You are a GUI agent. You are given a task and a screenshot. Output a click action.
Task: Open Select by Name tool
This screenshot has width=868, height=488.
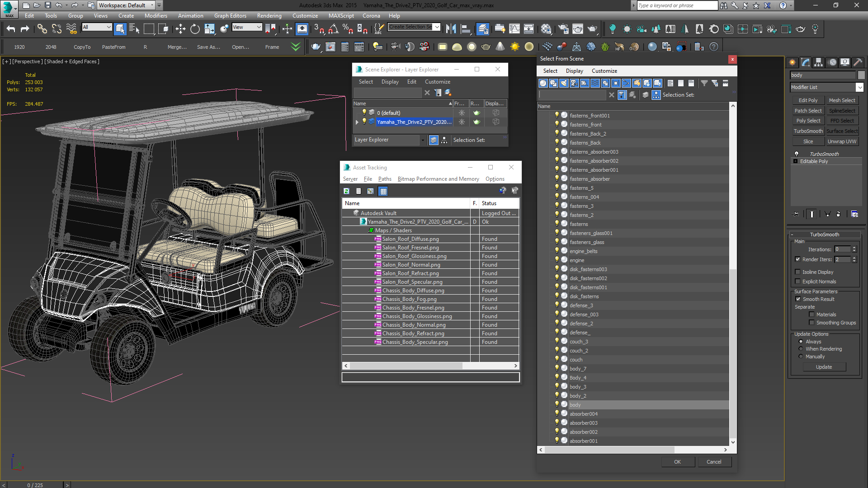[134, 29]
